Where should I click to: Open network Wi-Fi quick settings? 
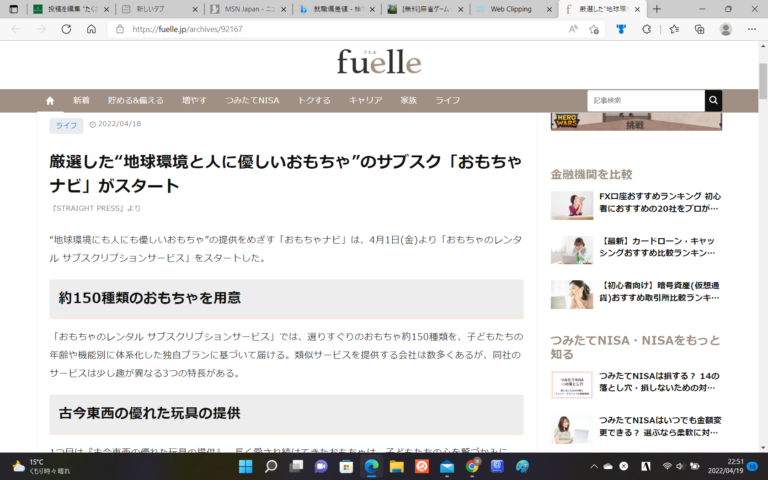[667, 466]
